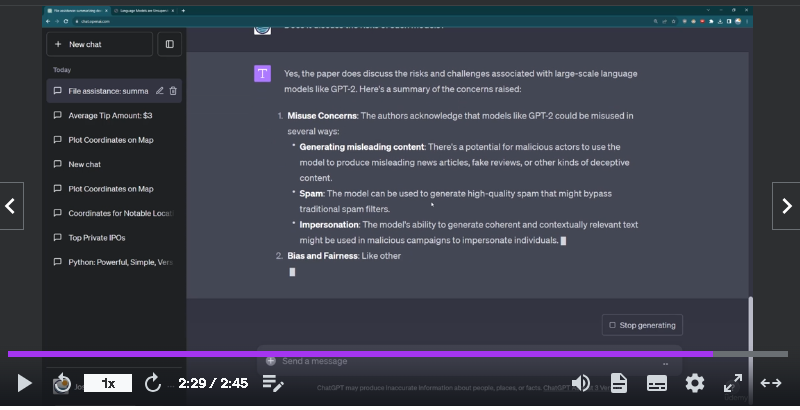Toggle video captions

tap(657, 383)
